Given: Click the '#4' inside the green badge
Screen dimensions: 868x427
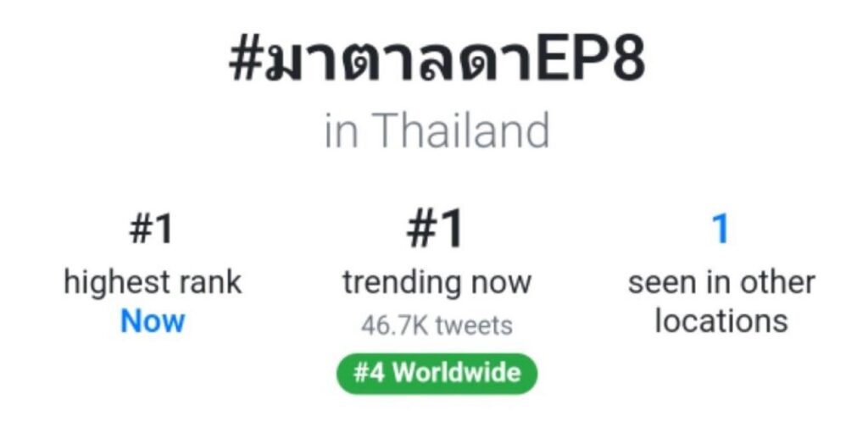Looking at the screenshot, I should click(369, 373).
